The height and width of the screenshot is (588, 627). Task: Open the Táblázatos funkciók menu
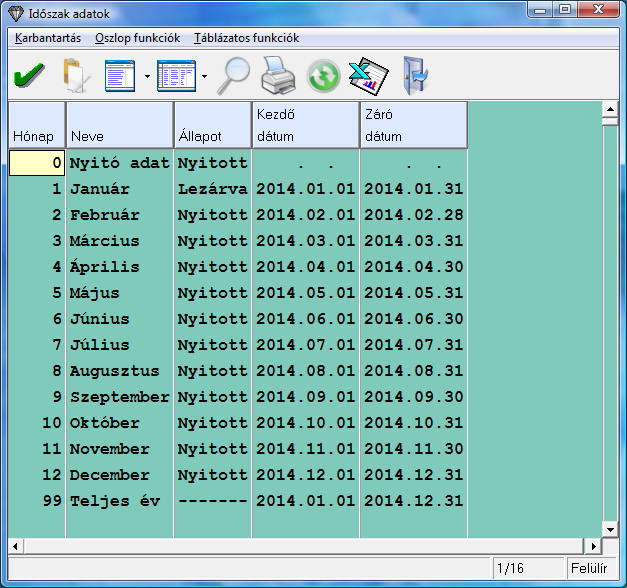[x=246, y=38]
